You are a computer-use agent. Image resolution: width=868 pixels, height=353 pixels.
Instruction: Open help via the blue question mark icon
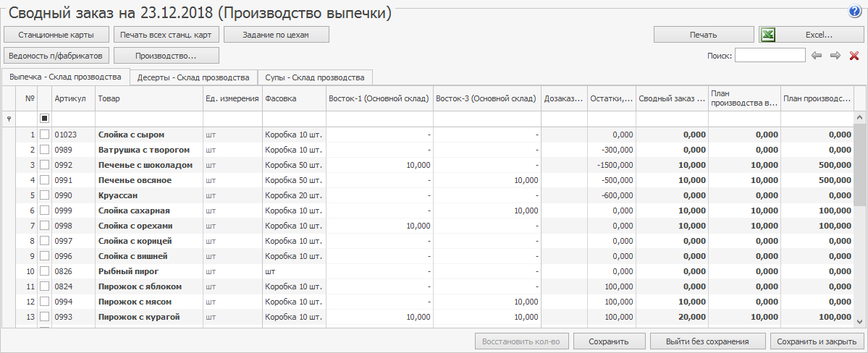tap(854, 12)
